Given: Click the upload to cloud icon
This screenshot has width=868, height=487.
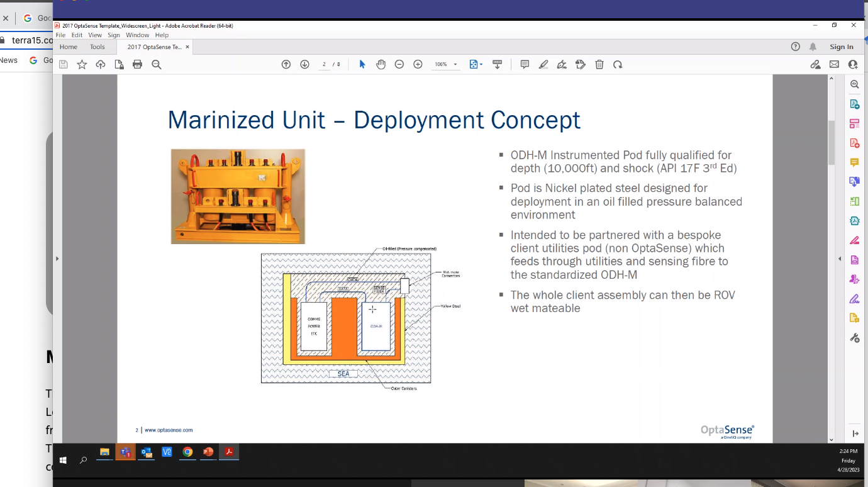Looking at the screenshot, I should (x=101, y=64).
